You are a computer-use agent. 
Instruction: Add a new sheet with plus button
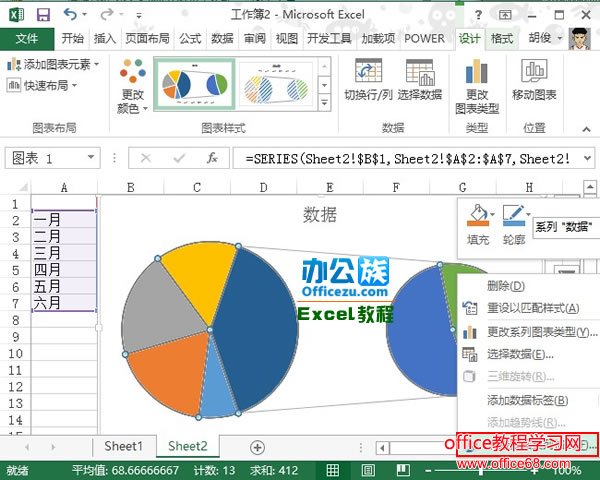pos(257,447)
